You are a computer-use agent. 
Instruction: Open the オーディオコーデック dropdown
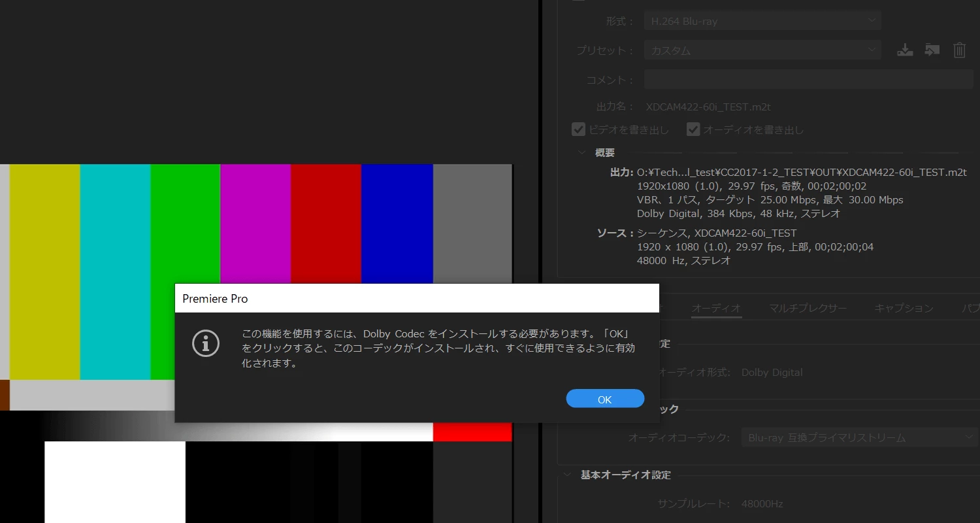click(859, 437)
